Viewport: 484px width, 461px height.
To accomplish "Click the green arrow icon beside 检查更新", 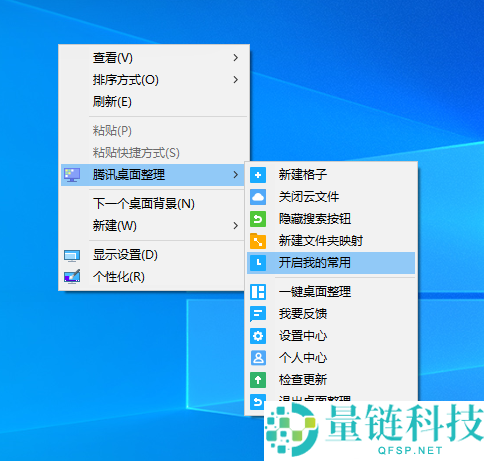I will [258, 380].
